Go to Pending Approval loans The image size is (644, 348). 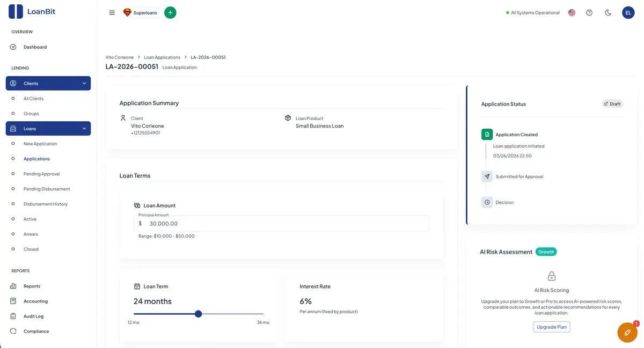tap(42, 174)
